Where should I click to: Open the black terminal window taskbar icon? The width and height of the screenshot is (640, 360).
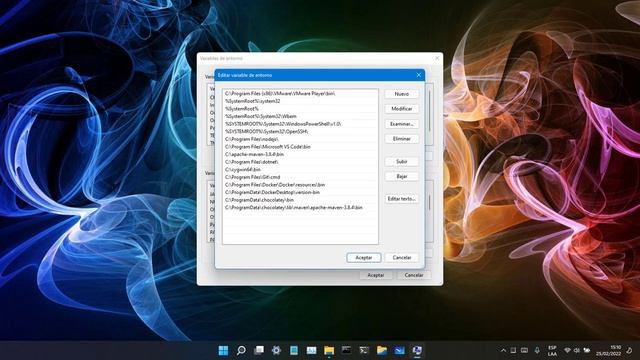[347, 350]
